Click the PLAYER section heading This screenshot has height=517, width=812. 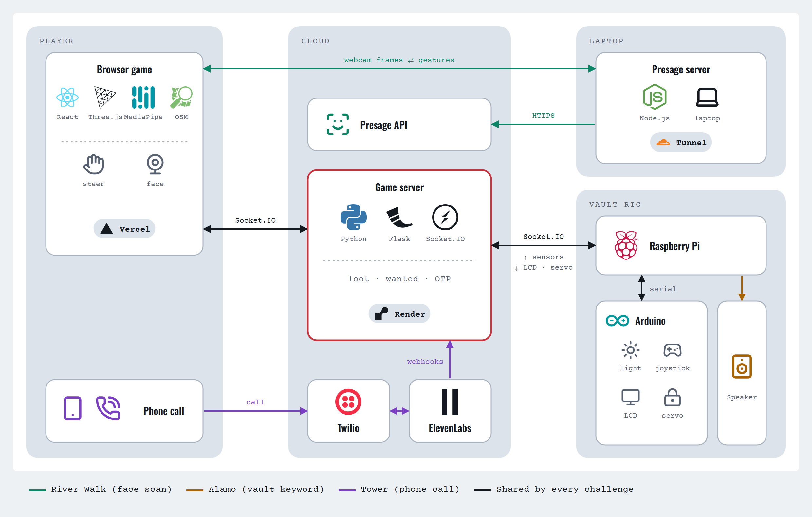tap(56, 41)
